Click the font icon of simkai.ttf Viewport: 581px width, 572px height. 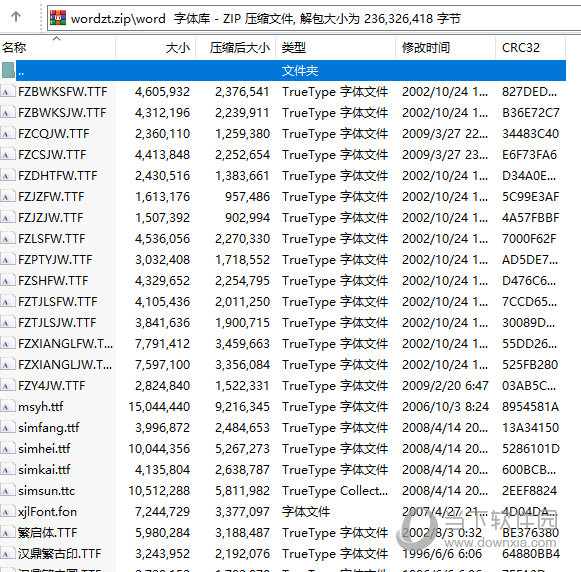coord(7,470)
